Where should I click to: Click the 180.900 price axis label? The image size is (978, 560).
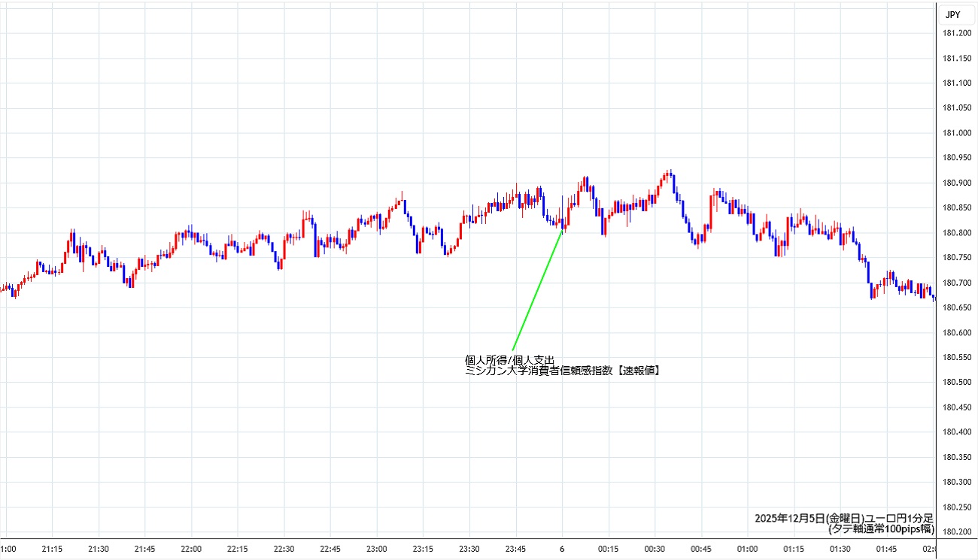click(x=955, y=183)
